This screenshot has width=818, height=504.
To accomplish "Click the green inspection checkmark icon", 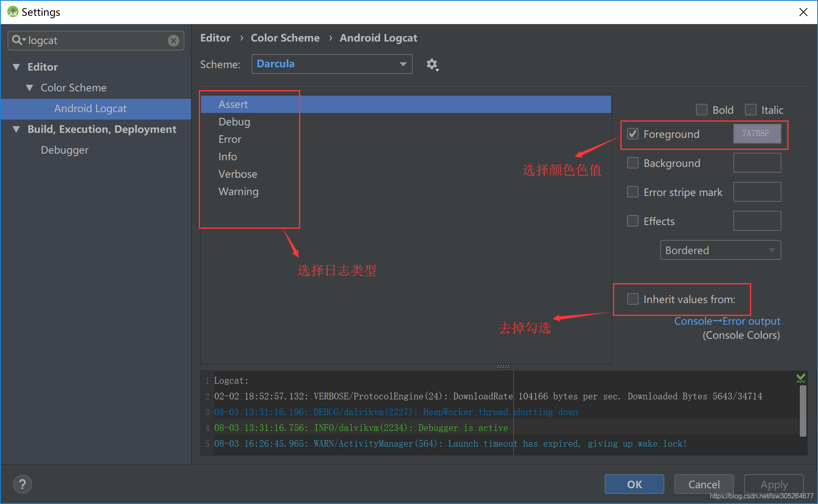I will [x=801, y=378].
